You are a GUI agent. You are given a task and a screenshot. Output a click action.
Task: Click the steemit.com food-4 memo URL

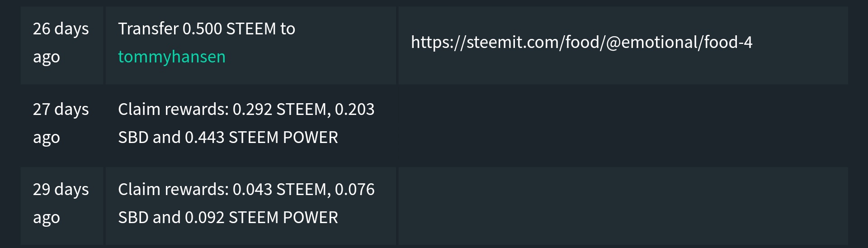(581, 43)
